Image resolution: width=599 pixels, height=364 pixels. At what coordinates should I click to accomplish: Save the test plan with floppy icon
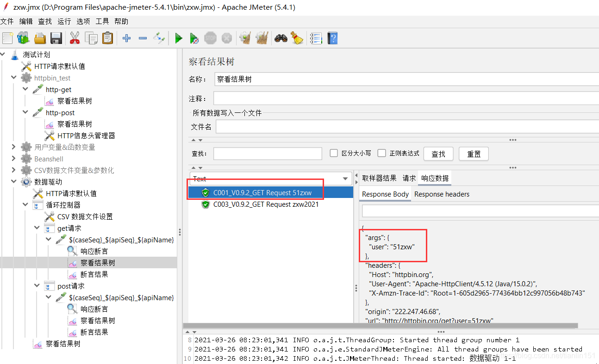(56, 38)
